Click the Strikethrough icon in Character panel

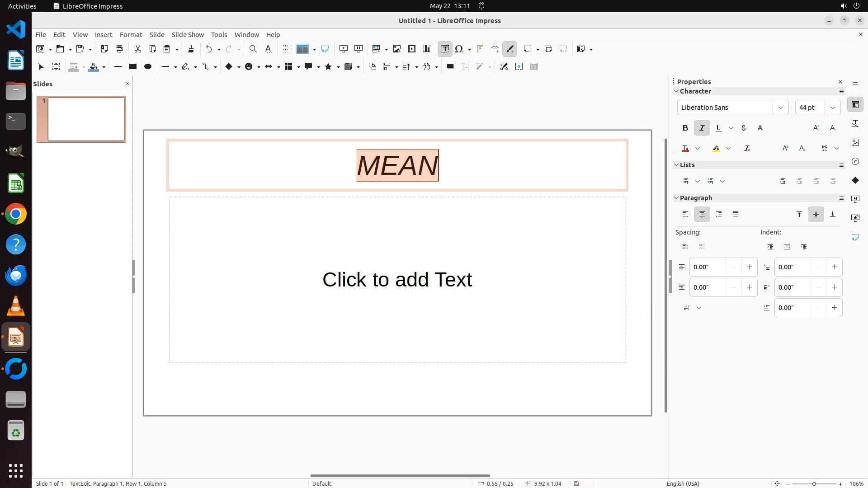click(x=743, y=128)
